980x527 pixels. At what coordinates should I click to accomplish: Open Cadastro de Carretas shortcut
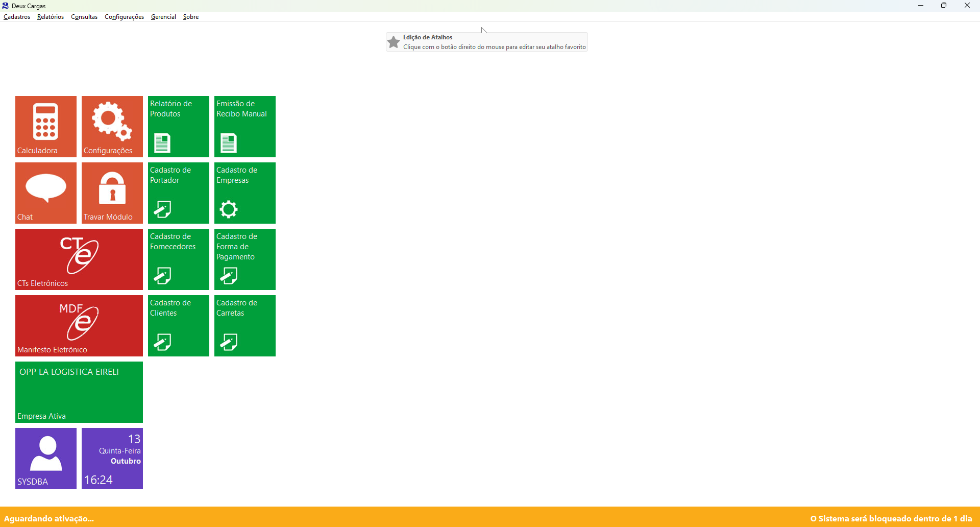(x=245, y=326)
